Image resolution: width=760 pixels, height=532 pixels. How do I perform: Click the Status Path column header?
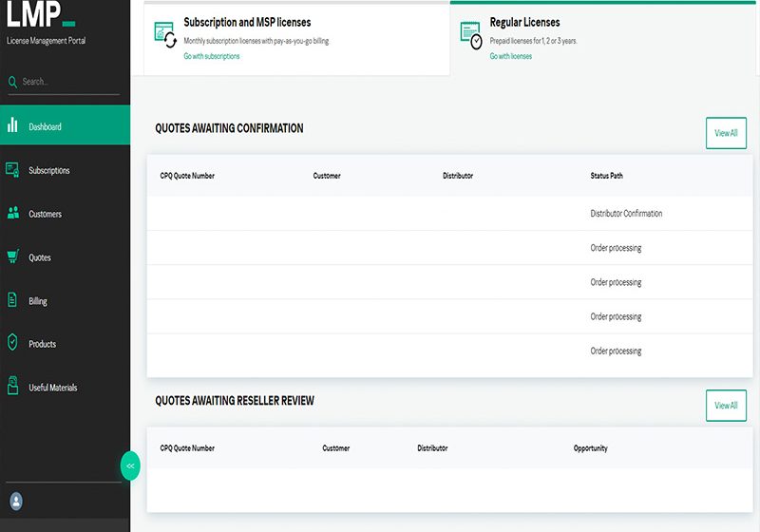point(606,176)
